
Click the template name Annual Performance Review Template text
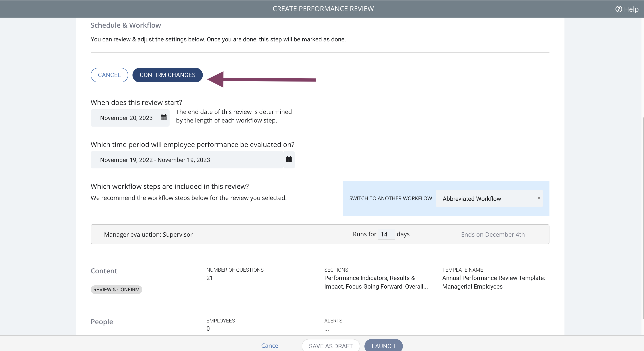[494, 282]
